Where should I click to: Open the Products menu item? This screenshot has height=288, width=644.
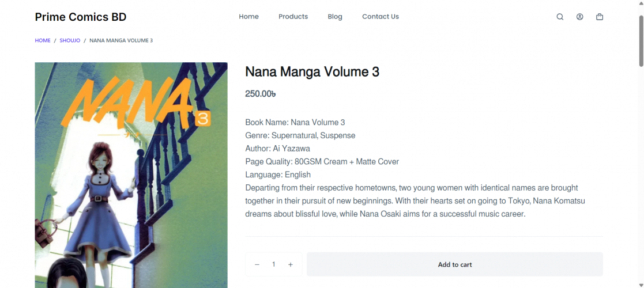(x=293, y=17)
